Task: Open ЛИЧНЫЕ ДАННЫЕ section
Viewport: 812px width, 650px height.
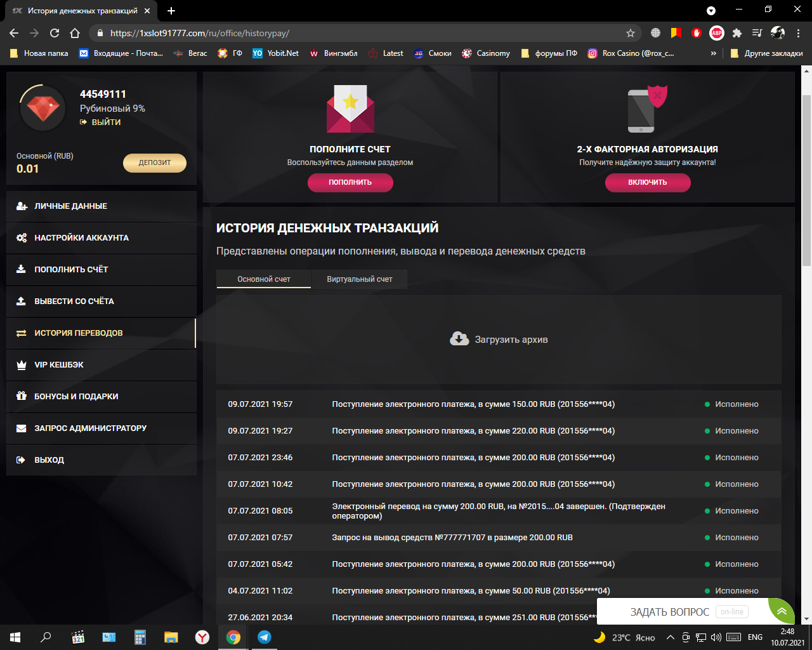Action: coord(101,206)
